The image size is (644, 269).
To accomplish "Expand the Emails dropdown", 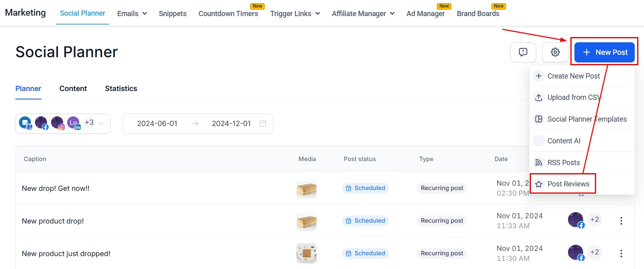I will [132, 14].
